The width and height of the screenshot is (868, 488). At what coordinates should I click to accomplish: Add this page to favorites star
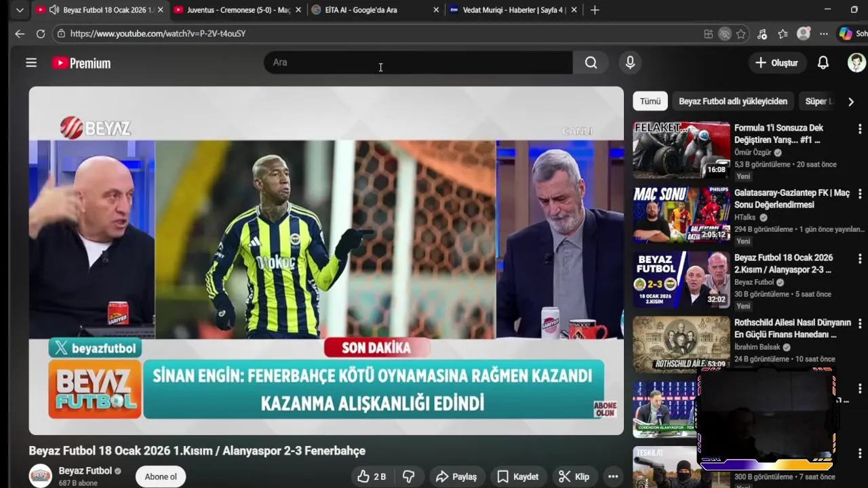tap(741, 34)
